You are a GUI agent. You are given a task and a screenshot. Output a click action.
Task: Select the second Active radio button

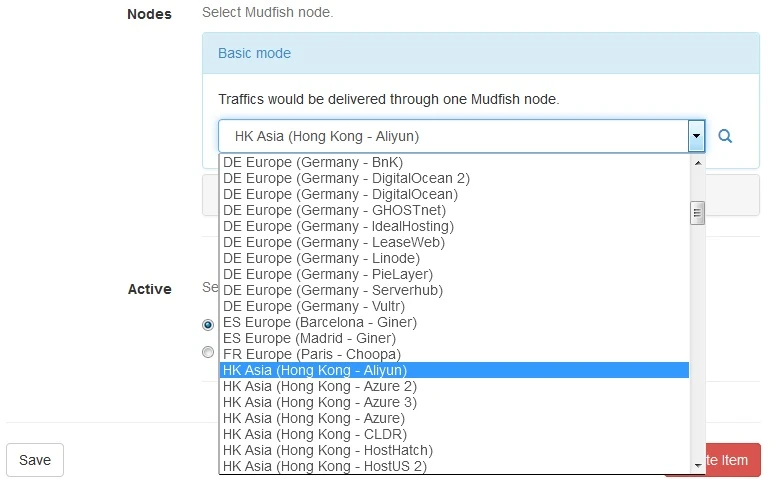(x=208, y=352)
